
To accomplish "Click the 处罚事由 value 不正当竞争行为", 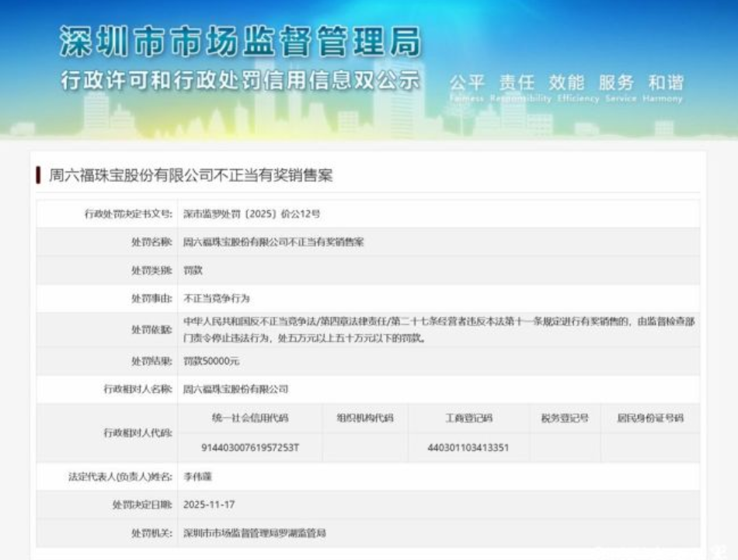I will [x=217, y=298].
